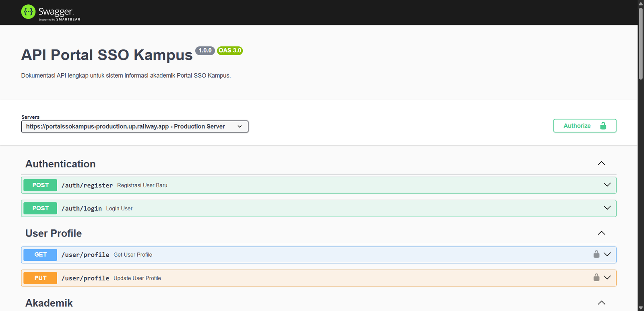Click the Swagger logo icon
Viewport: 644px width, 311px height.
tap(28, 12)
